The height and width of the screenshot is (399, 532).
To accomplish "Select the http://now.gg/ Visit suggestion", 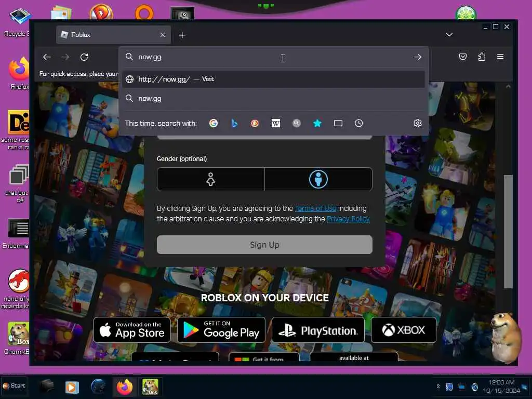I will point(273,79).
